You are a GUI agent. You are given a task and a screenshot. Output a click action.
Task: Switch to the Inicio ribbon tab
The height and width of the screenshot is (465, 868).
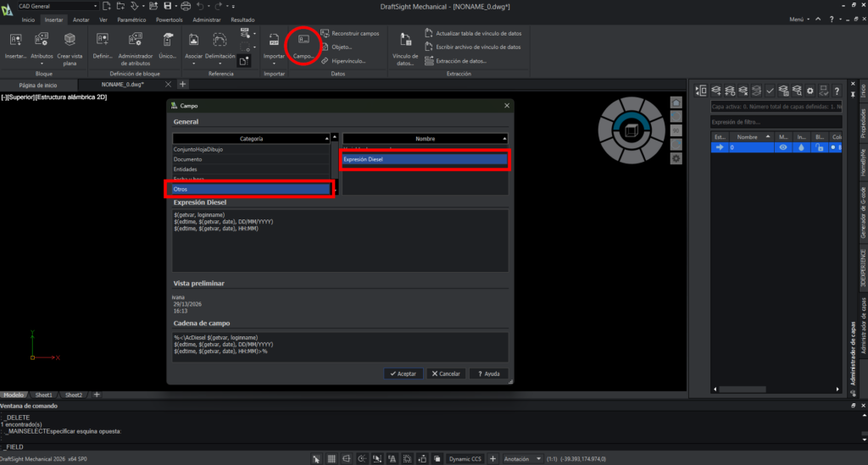coord(28,20)
